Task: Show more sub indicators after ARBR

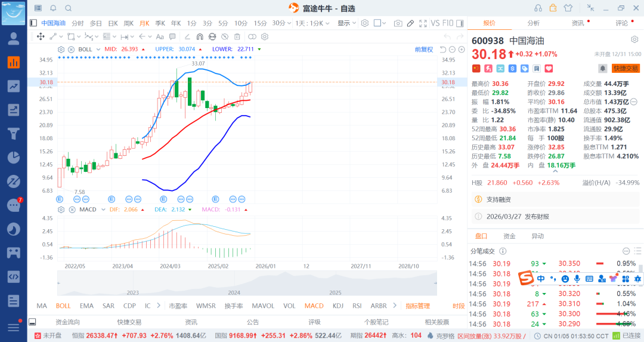Action: click(x=395, y=306)
